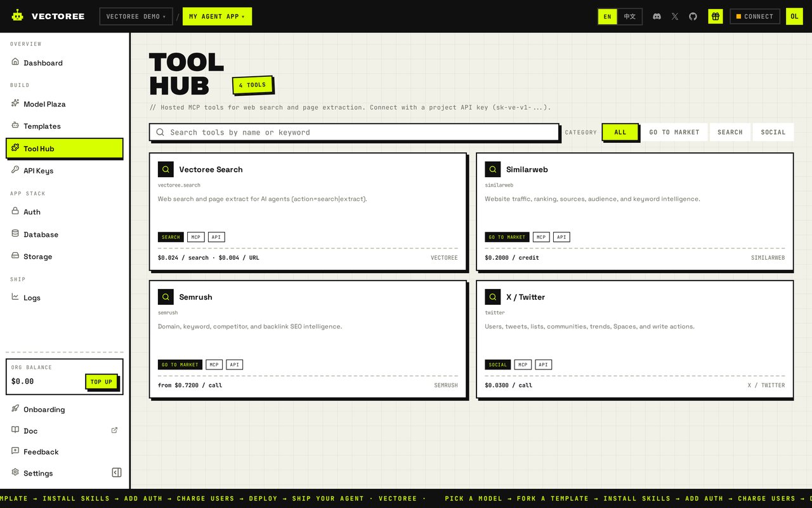
Task: Open the Discord icon in top bar
Action: (657, 17)
